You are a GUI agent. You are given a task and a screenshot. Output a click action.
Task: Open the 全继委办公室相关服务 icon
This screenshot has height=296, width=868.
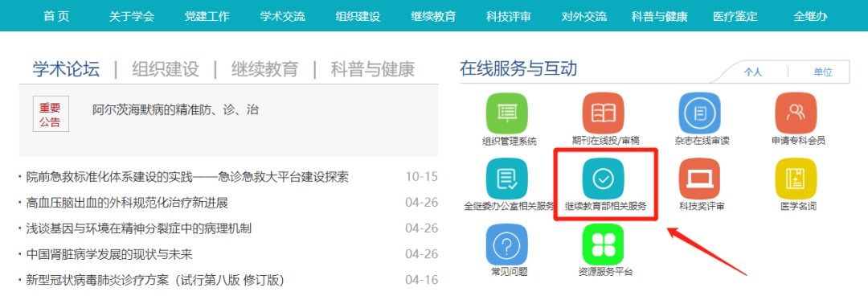pyautogui.click(x=506, y=179)
